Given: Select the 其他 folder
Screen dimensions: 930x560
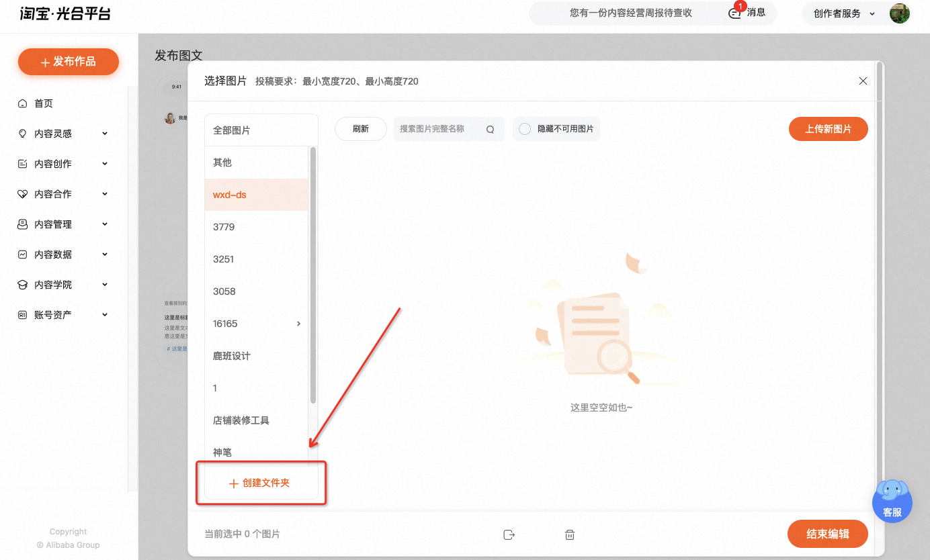Looking at the screenshot, I should point(257,162).
